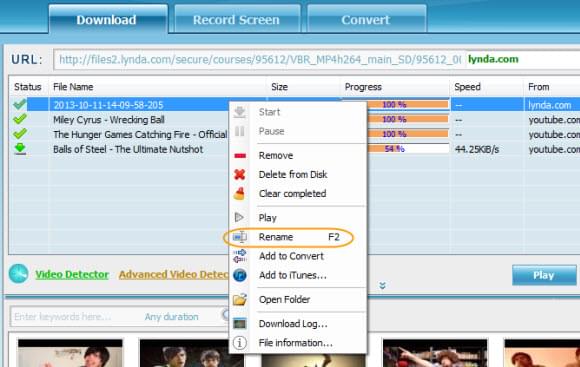Click the blue Play button
The width and height of the screenshot is (580, 367).
[x=544, y=275]
